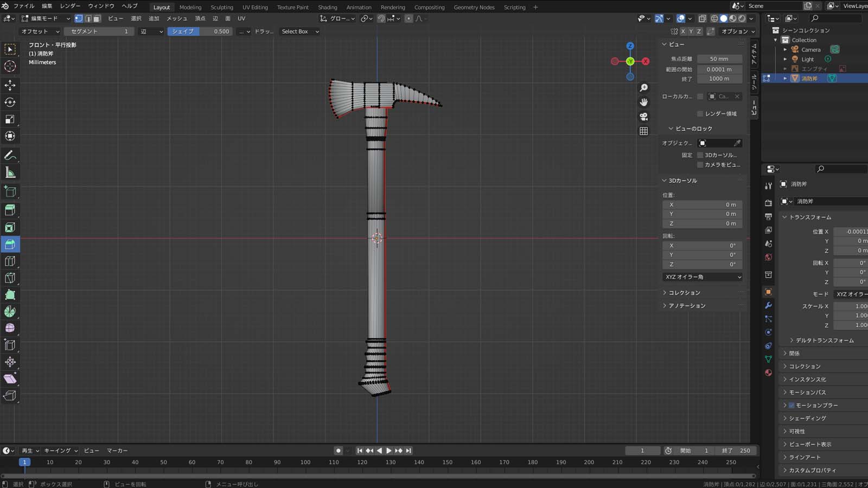Toggle the モーションブラー checkbox
Screen dimensions: 868x488
pos(792,406)
